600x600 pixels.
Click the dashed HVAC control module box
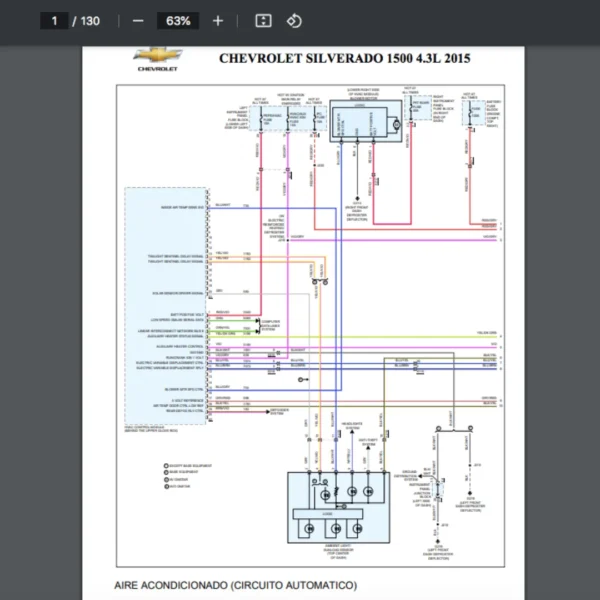[x=165, y=305]
